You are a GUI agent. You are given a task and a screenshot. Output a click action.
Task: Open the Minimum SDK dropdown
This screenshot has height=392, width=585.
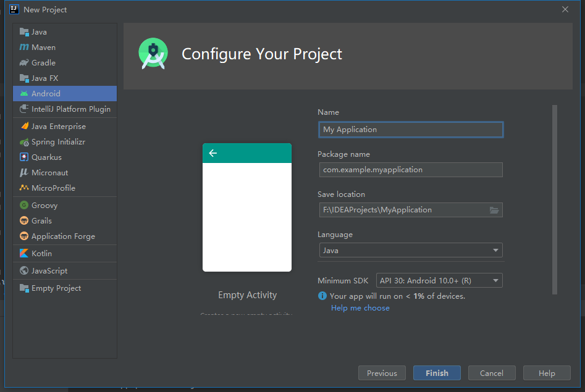point(439,280)
